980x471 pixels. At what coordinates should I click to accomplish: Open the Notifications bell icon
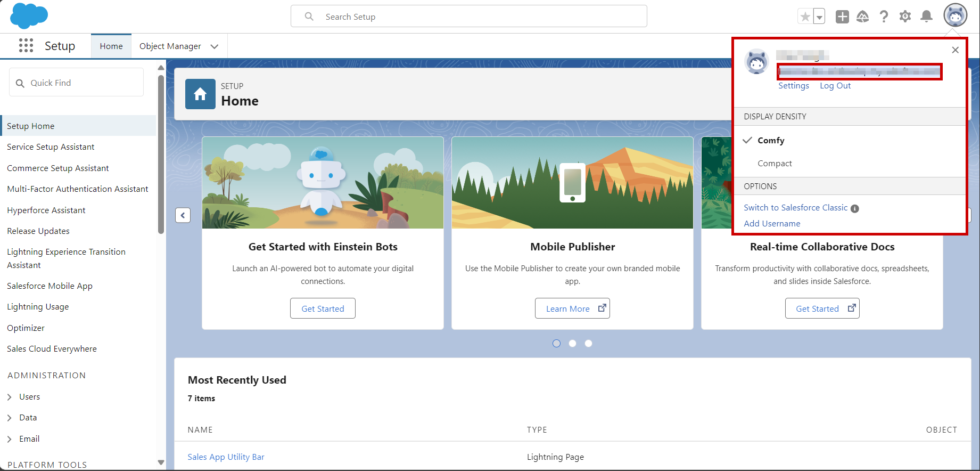[927, 17]
